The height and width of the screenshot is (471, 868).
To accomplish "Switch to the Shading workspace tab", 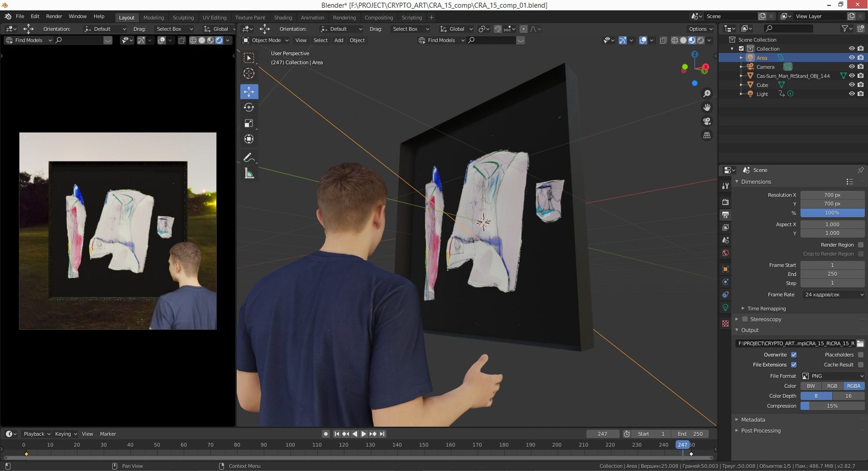I will [283, 18].
